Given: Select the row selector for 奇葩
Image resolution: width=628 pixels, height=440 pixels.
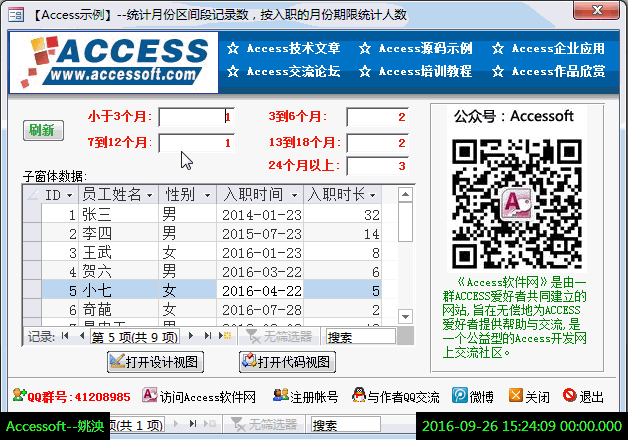Looking at the screenshot, I should point(32,309).
